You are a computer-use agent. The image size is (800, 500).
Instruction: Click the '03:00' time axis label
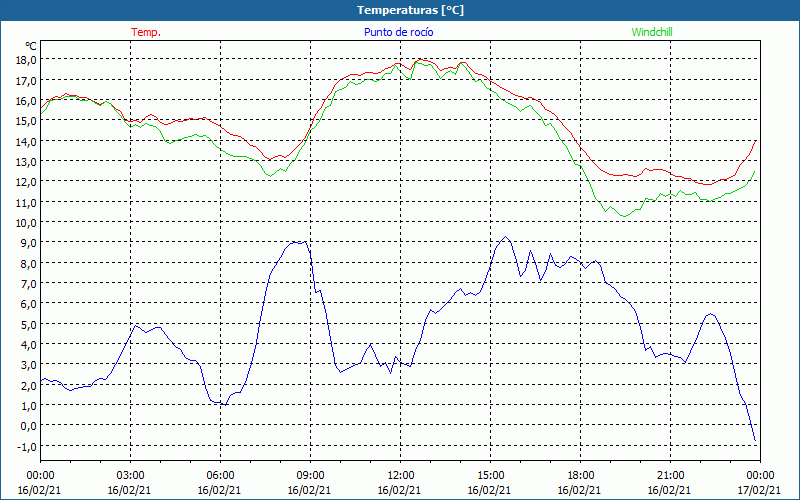point(130,476)
